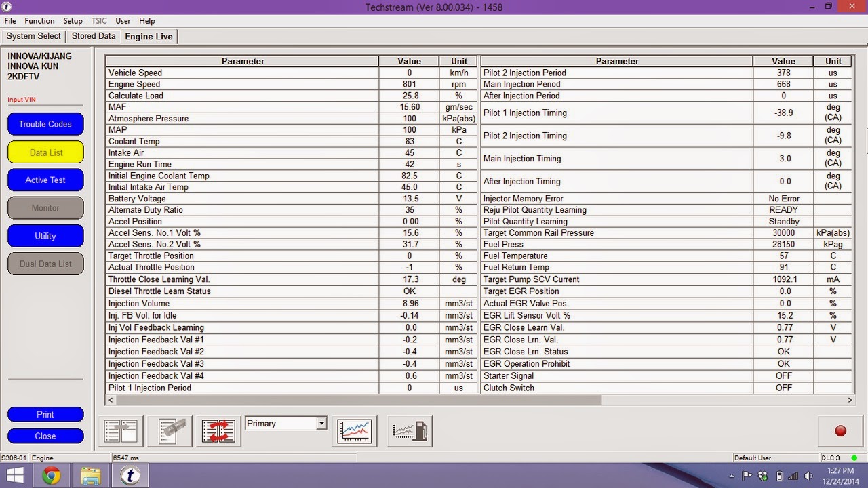The image size is (868, 488).
Task: Click the Trouble Codes button
Action: [x=45, y=124]
